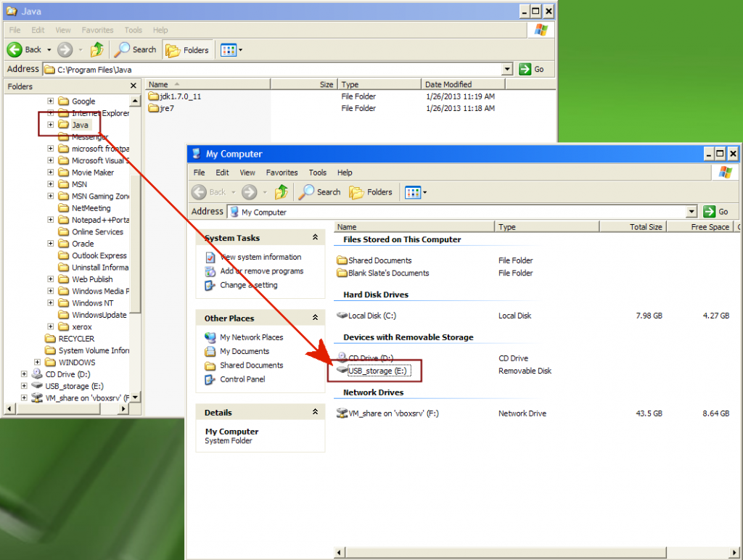Click the Up folder icon in the Java window
This screenshot has height=560, width=743.
point(97,49)
